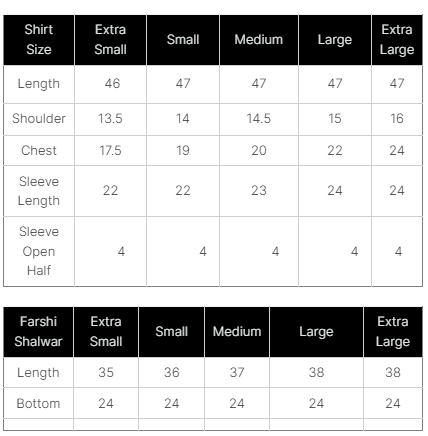Screen dimensions: 428x436
Task: Select Shoulder value 16 for Extra Large
Action: pos(397,119)
